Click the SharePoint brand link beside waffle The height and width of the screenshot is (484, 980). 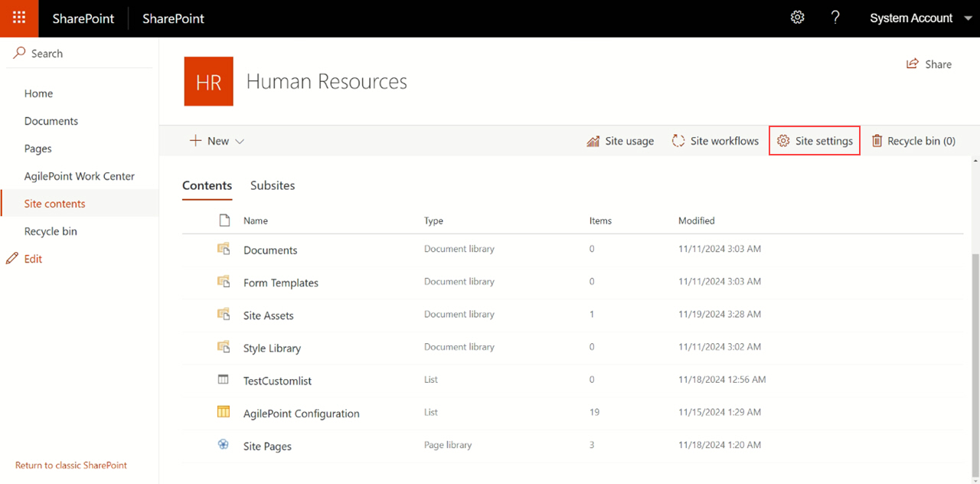point(83,18)
